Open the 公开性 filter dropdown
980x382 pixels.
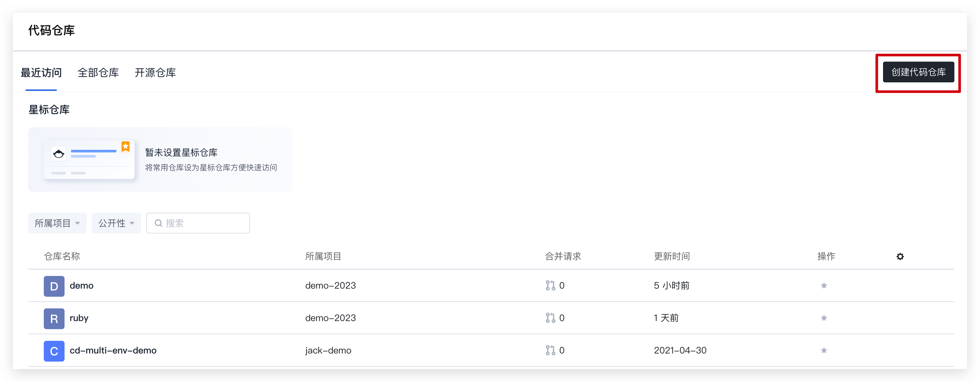tap(116, 223)
